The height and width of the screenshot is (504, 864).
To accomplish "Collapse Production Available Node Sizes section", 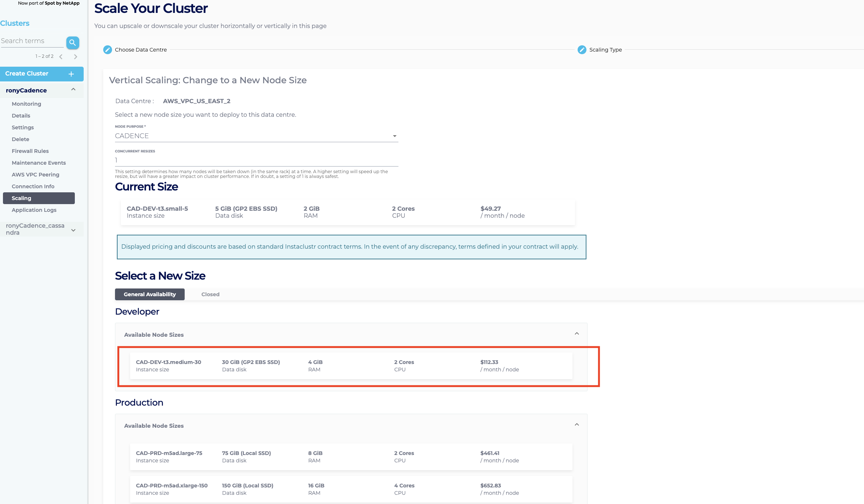I will click(576, 425).
